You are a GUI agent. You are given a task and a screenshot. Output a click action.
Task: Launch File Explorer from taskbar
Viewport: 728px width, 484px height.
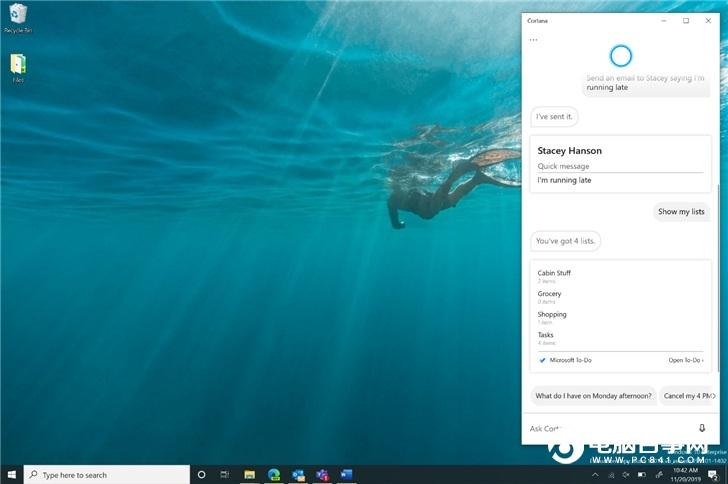[x=249, y=474]
